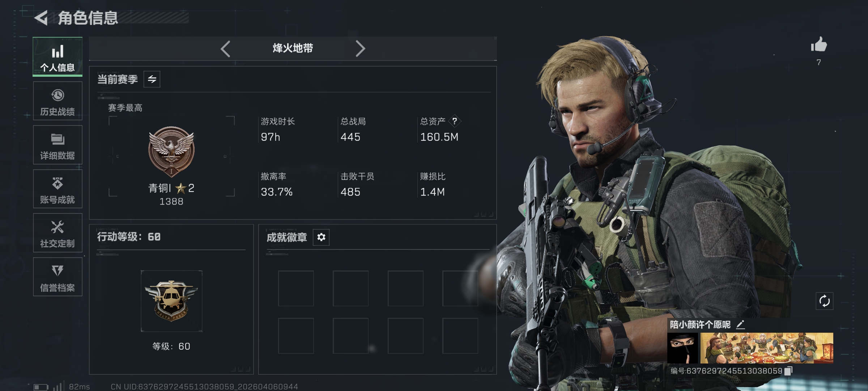This screenshot has width=868, height=391.
Task: Select the first empty achievement badge slot
Action: point(296,289)
